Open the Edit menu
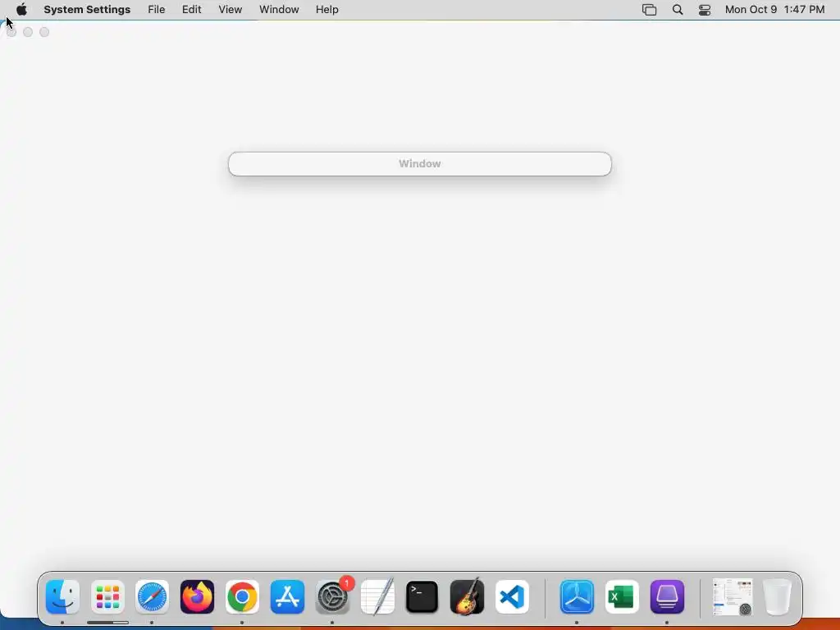Viewport: 840px width, 630px height. (x=191, y=10)
